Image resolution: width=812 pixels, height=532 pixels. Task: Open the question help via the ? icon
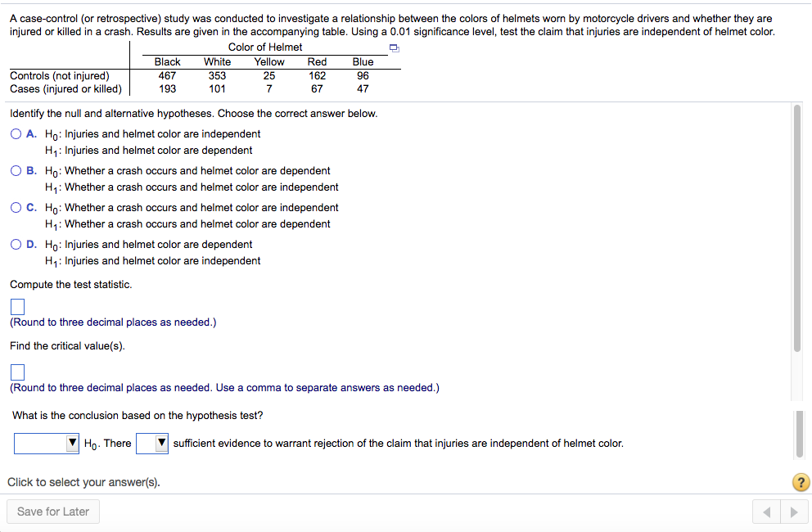tap(800, 483)
